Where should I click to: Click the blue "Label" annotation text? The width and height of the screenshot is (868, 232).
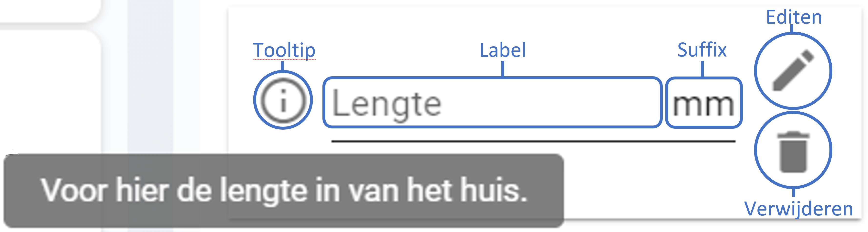click(502, 50)
